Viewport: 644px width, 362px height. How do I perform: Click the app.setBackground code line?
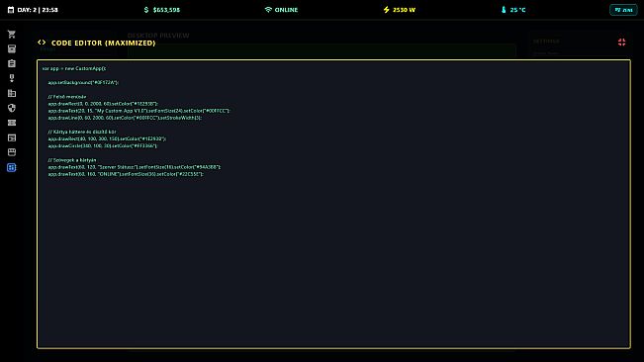point(83,82)
